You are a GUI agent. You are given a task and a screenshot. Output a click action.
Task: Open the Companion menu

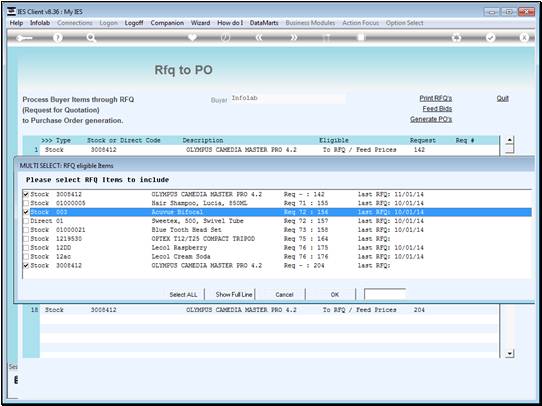[167, 23]
